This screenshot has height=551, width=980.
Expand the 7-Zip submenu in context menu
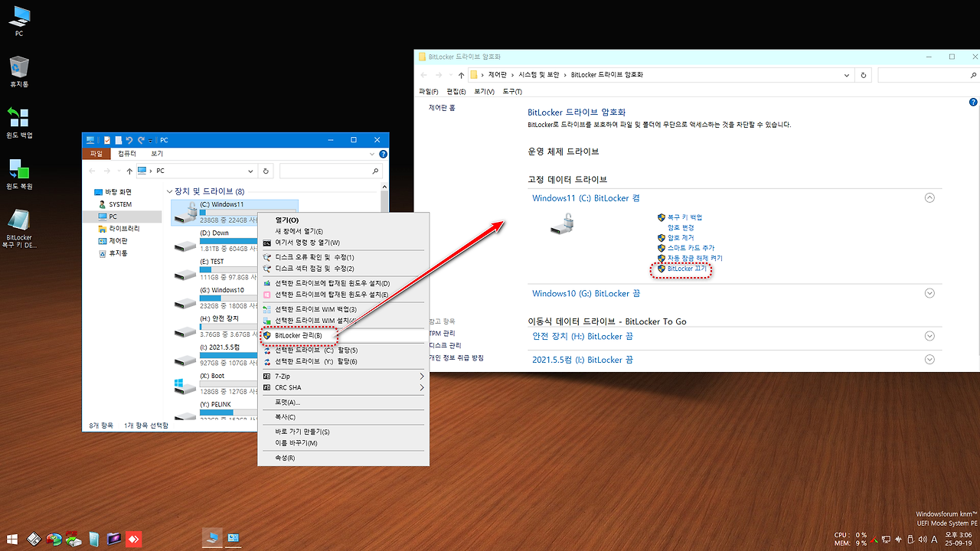click(x=421, y=377)
